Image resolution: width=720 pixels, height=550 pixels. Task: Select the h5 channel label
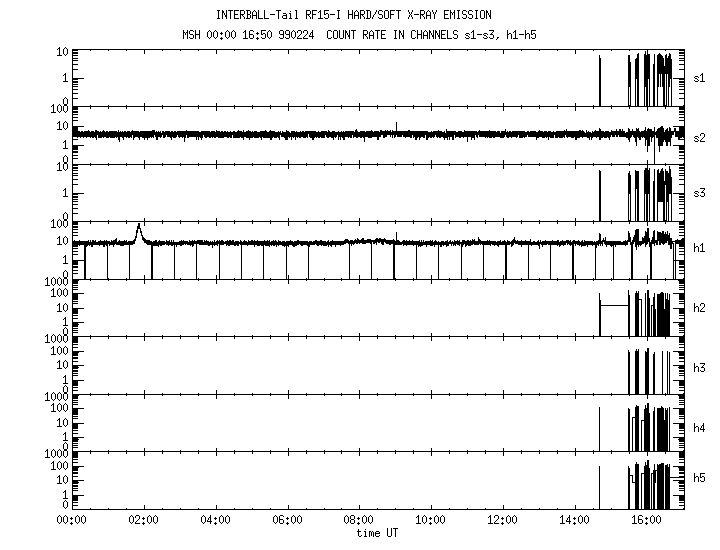(x=700, y=479)
